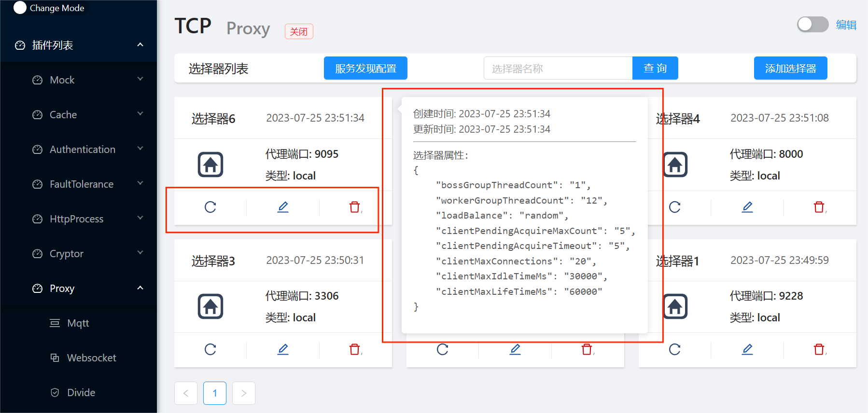Screen dimensions: 868x413
Task: Click the refresh icon on 选择器6 card
Action: [210, 207]
